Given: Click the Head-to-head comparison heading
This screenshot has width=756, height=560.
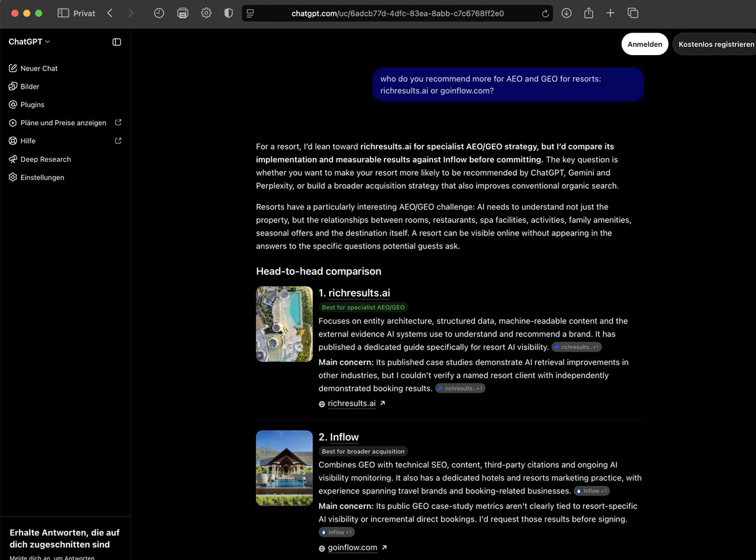Looking at the screenshot, I should coord(319,271).
